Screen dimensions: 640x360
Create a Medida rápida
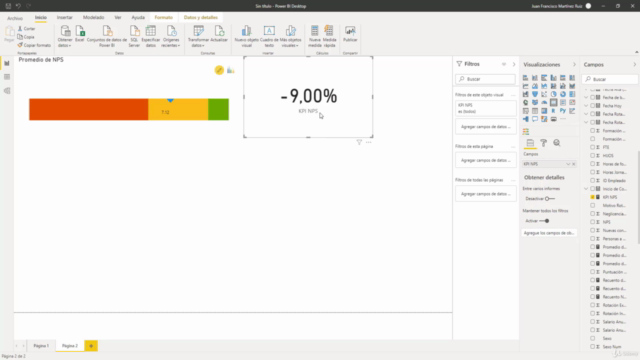329,36
